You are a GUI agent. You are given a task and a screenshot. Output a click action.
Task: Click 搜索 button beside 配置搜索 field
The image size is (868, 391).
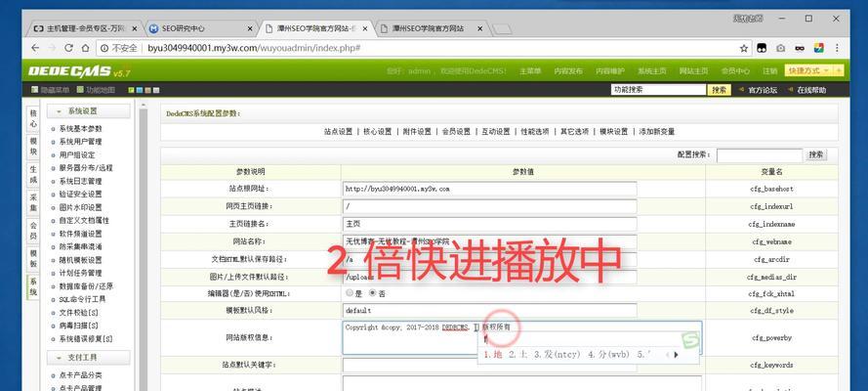816,155
